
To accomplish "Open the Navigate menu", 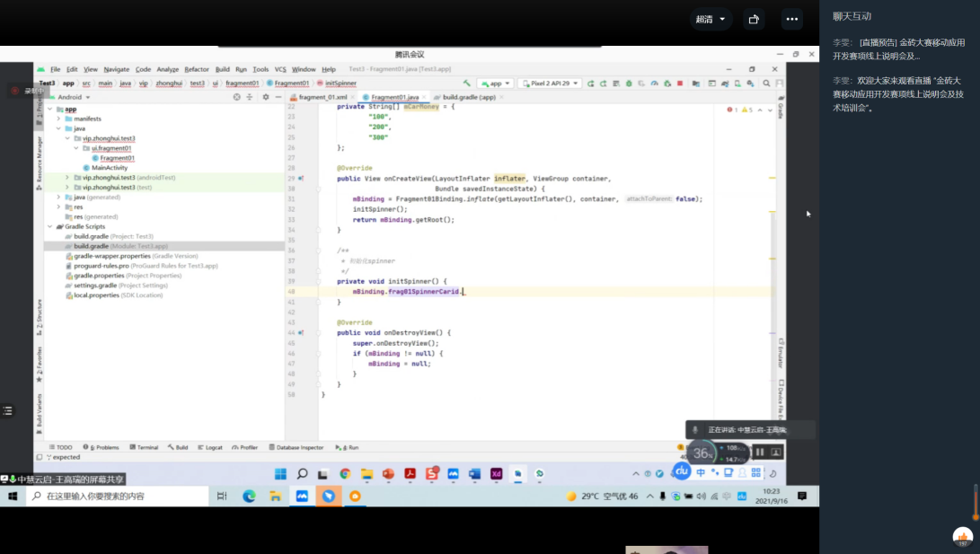I will (116, 69).
